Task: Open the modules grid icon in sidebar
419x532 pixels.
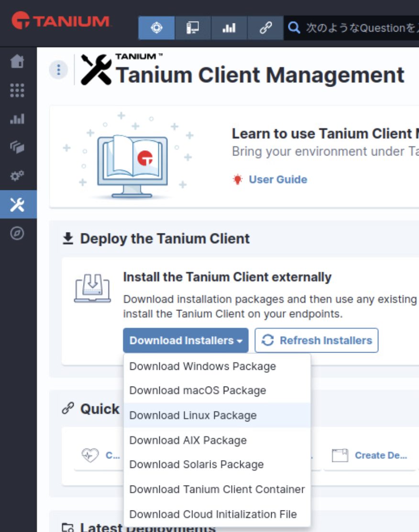Action: (x=17, y=90)
